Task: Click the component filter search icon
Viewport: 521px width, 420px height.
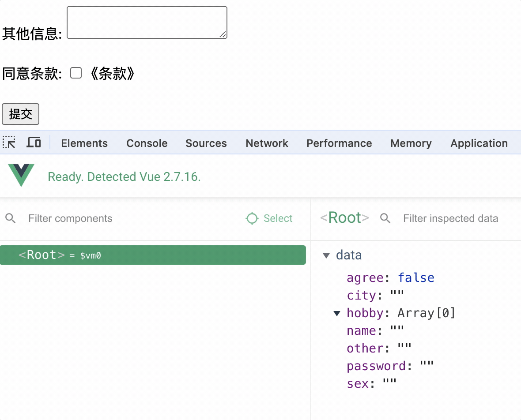Action: pos(11,218)
